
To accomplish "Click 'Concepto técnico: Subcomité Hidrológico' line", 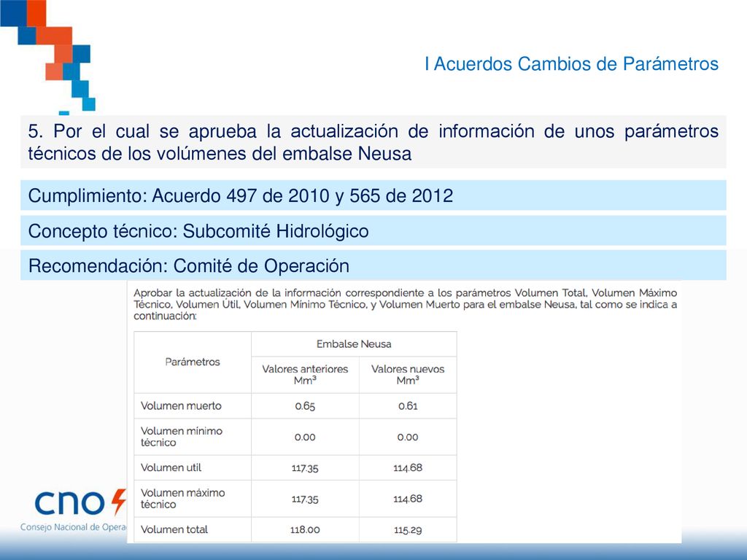I will tap(373, 231).
